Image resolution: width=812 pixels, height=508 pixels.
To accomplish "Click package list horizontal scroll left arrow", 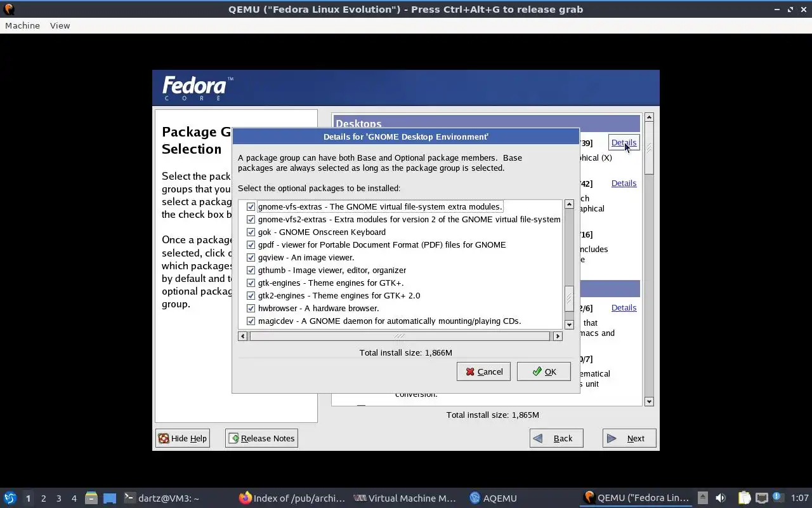I will click(x=242, y=336).
